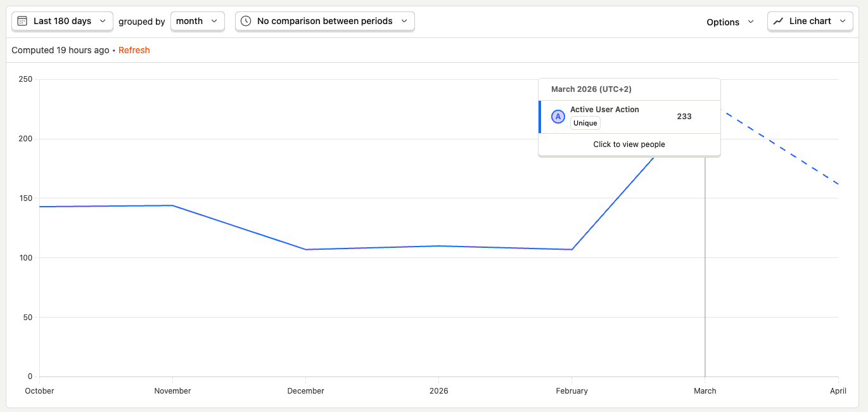Click the calendar icon in date range selector
Viewport: 868px width, 412px height.
[x=22, y=21]
